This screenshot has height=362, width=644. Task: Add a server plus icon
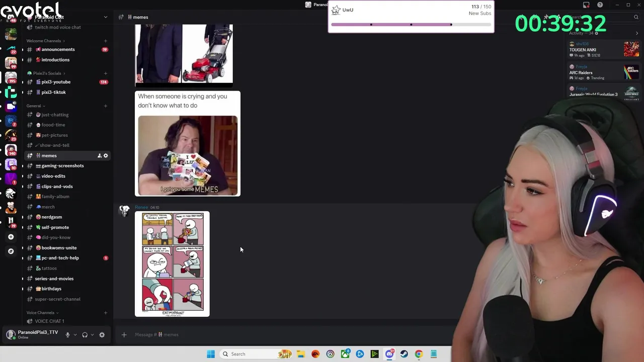point(11,237)
